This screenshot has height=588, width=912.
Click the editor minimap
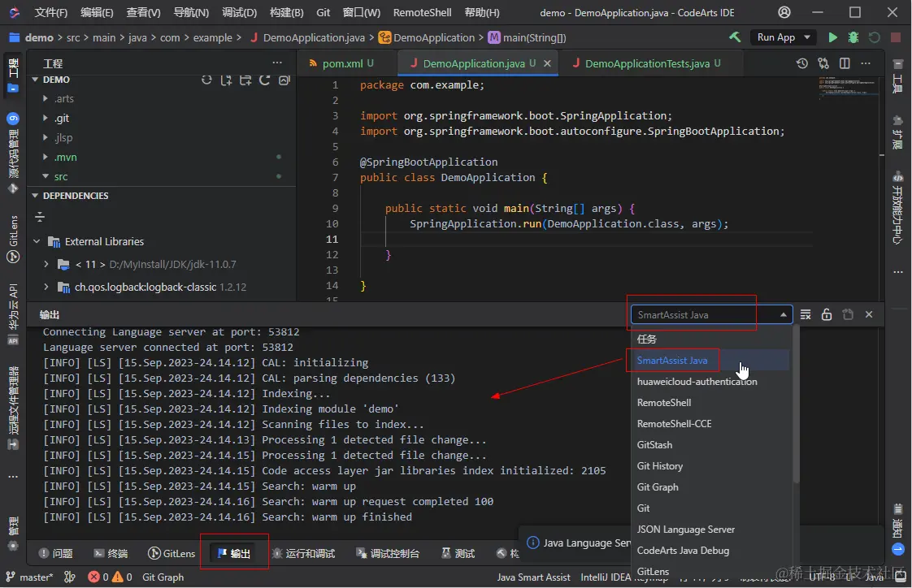[848, 89]
